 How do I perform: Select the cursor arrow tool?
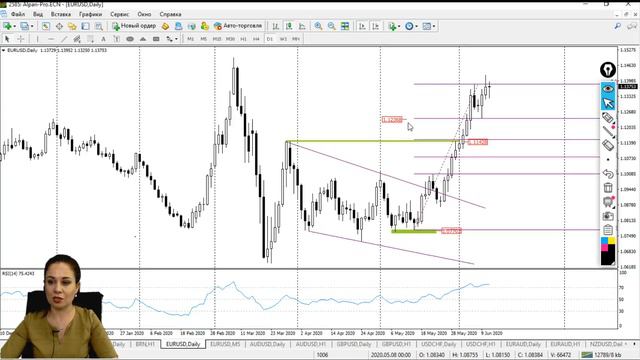(x=7, y=39)
